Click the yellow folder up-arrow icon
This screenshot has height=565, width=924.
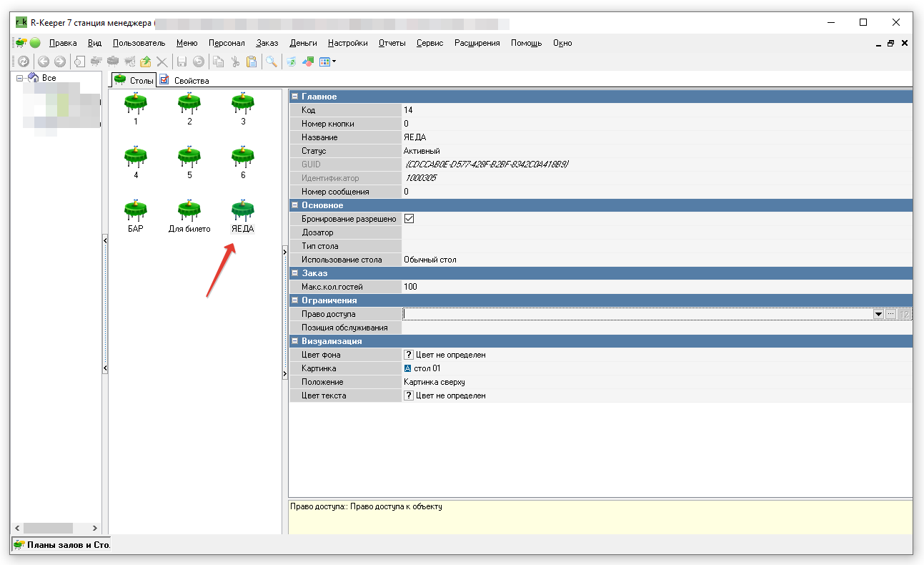pos(146,62)
